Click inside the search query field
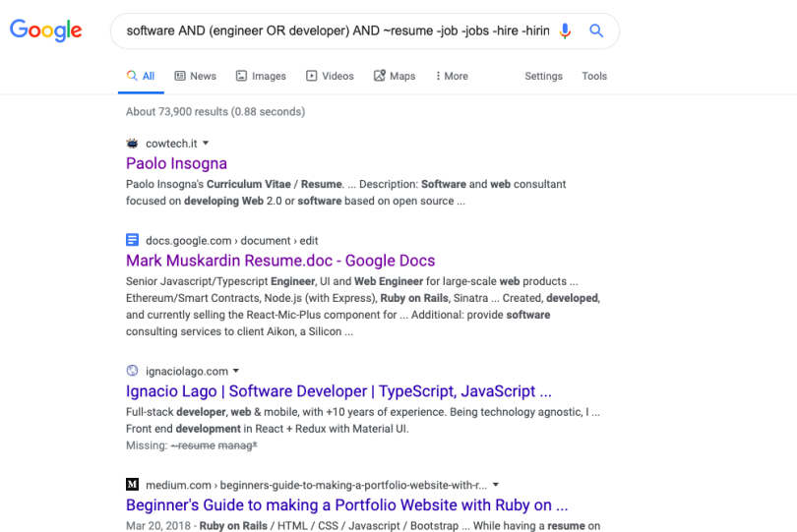The width and height of the screenshot is (797, 532). 338,31
